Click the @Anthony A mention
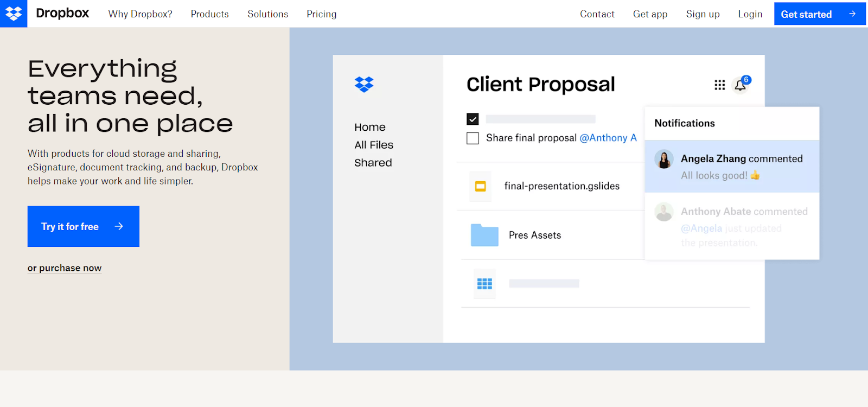 [608, 138]
